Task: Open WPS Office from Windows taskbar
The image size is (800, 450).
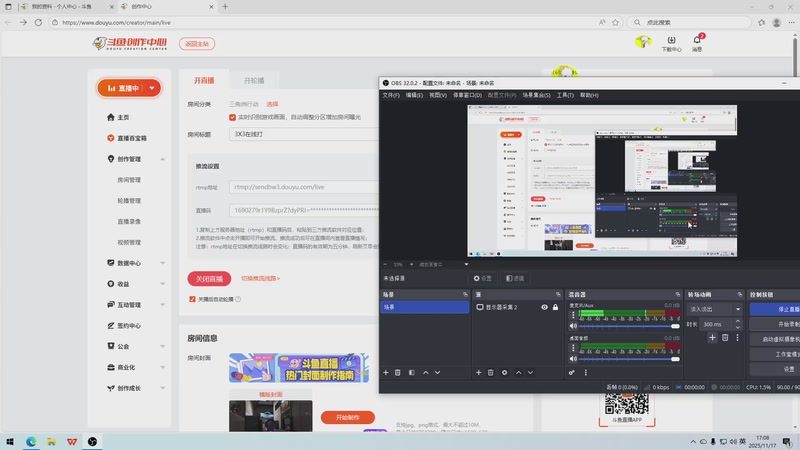Action: pyautogui.click(x=72, y=441)
